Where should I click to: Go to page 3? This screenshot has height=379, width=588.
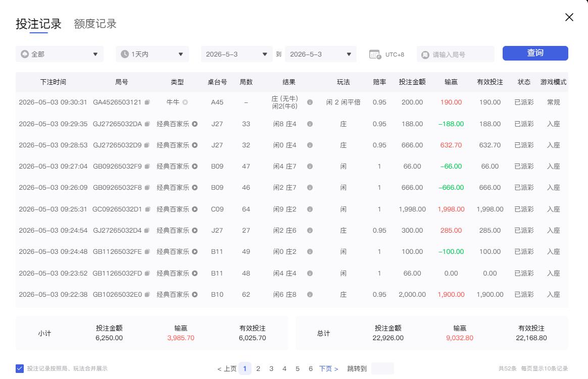[x=271, y=368]
